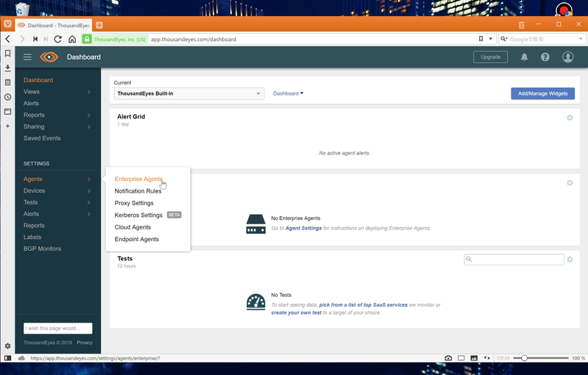Select Notification Rules menu entry
Screen dimensions: 588x375
coord(138,191)
